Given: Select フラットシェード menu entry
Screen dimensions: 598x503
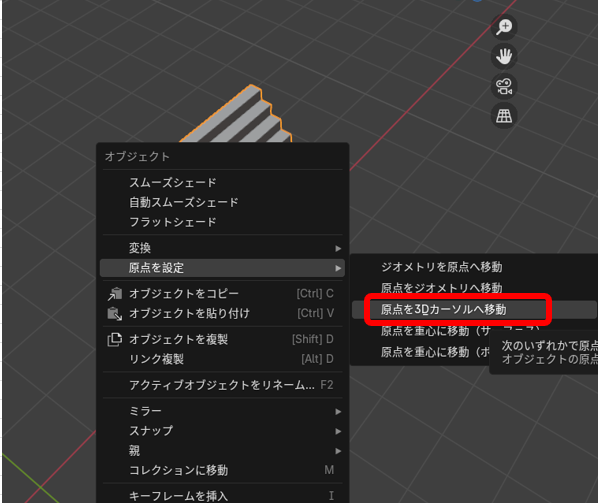Looking at the screenshot, I should pos(222,222).
